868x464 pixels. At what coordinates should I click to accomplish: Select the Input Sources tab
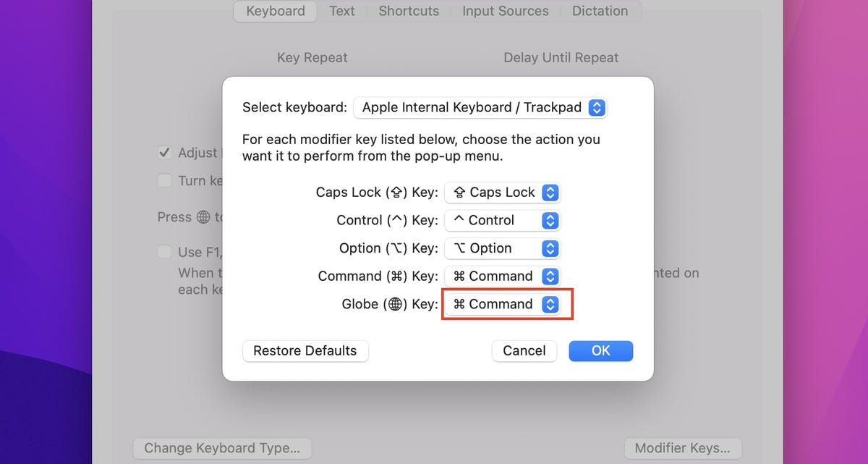pos(505,11)
